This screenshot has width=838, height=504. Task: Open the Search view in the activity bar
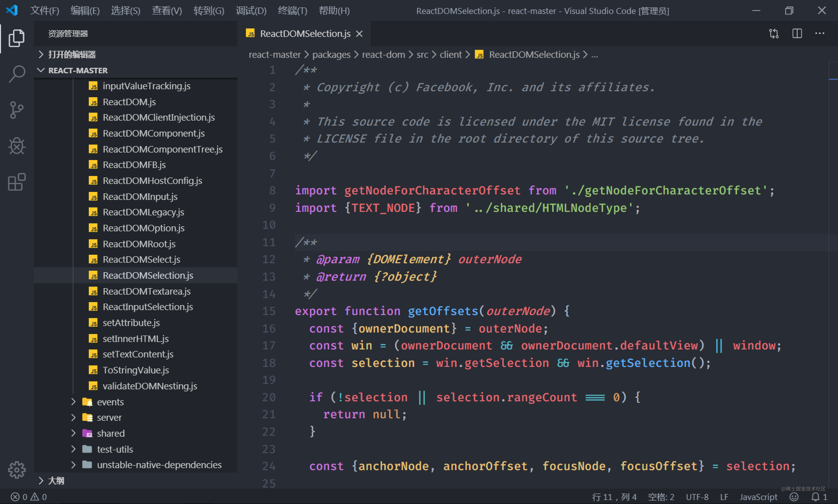16,73
